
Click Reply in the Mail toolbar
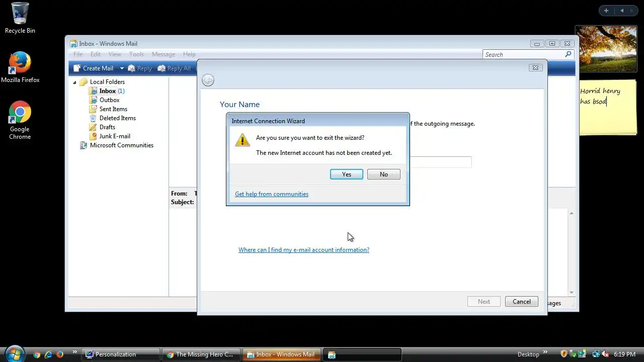click(x=140, y=68)
